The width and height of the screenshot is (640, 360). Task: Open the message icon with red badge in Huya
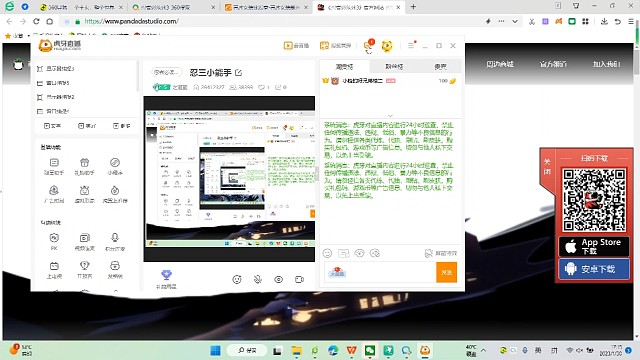[369, 46]
